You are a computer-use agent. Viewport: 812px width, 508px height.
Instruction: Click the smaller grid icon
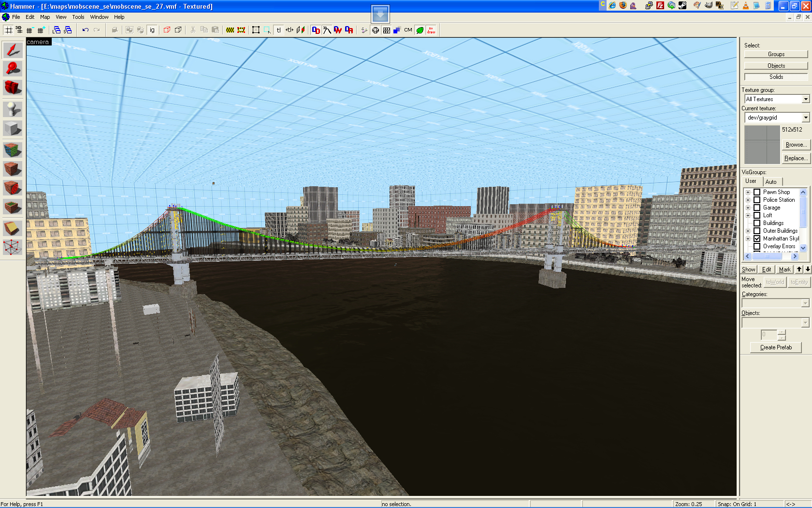30,30
